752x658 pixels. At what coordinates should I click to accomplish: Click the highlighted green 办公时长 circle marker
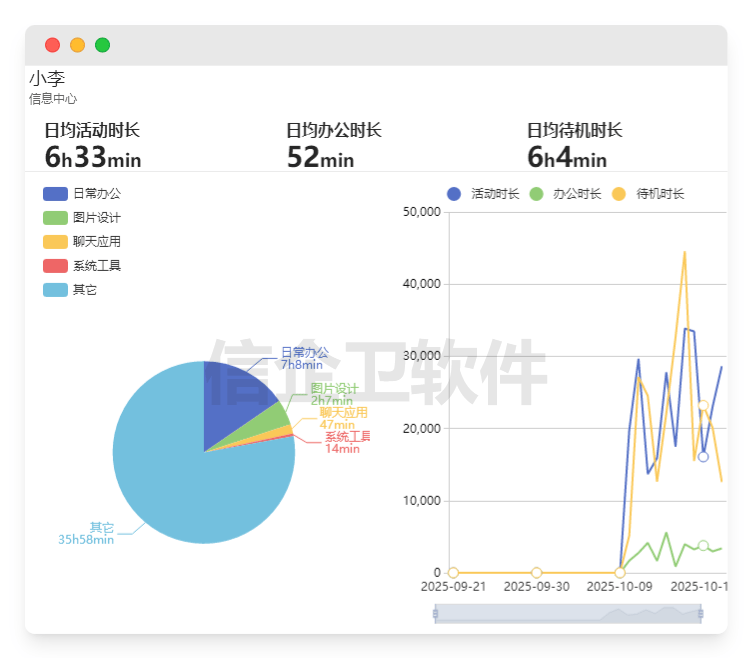(x=703, y=546)
